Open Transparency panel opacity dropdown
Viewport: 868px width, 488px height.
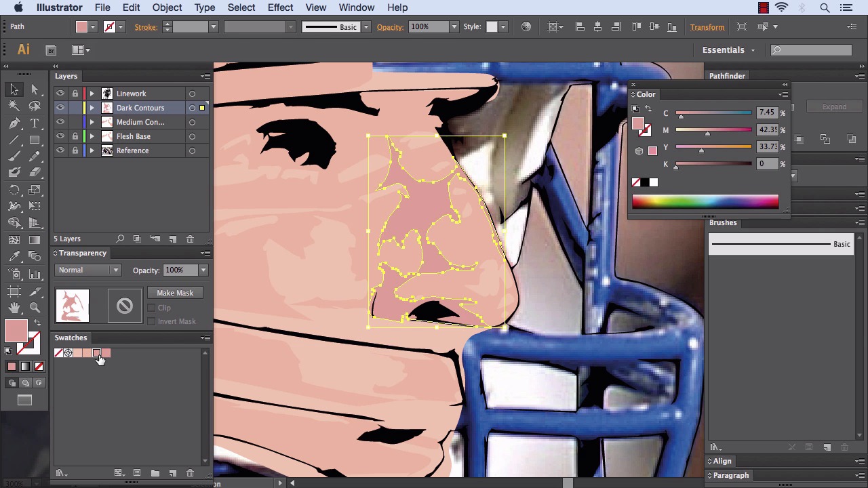pyautogui.click(x=203, y=270)
